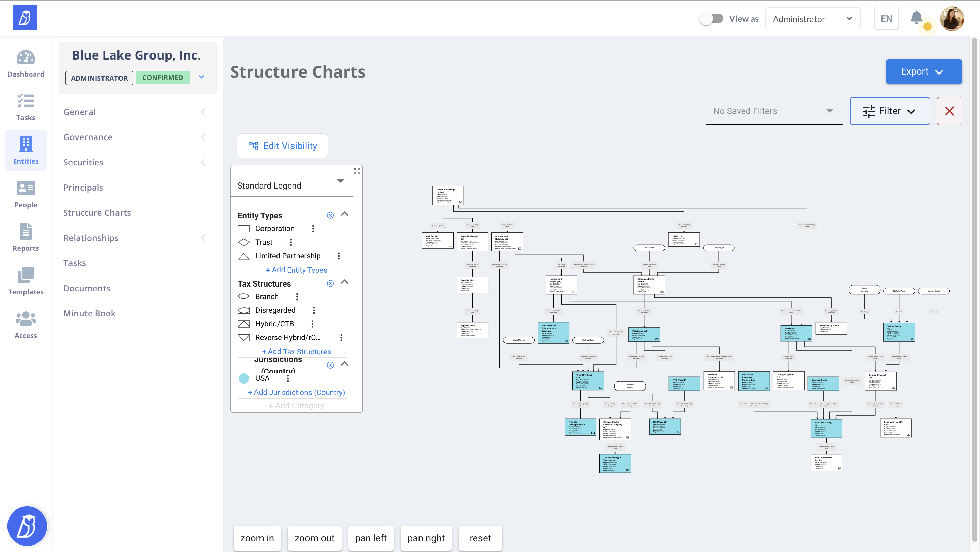Click the Edit Visibility button
The height and width of the screenshot is (552, 980).
coord(282,146)
